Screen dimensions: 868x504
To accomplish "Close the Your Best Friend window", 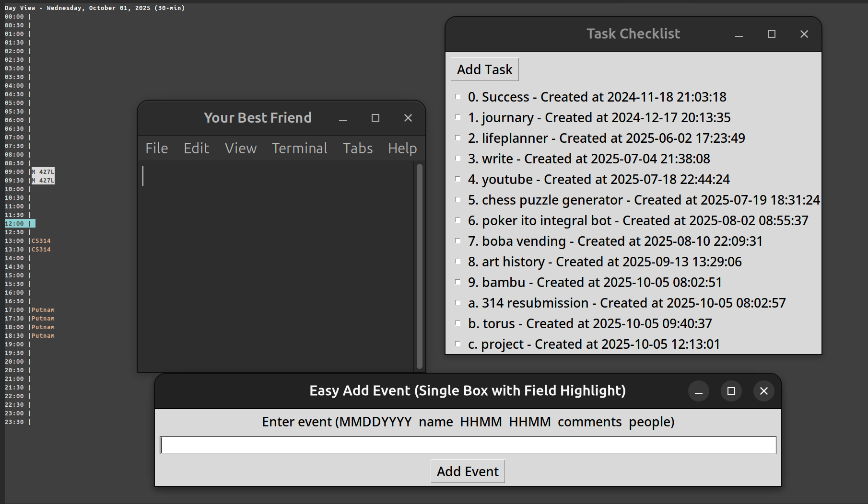I will 408,118.
